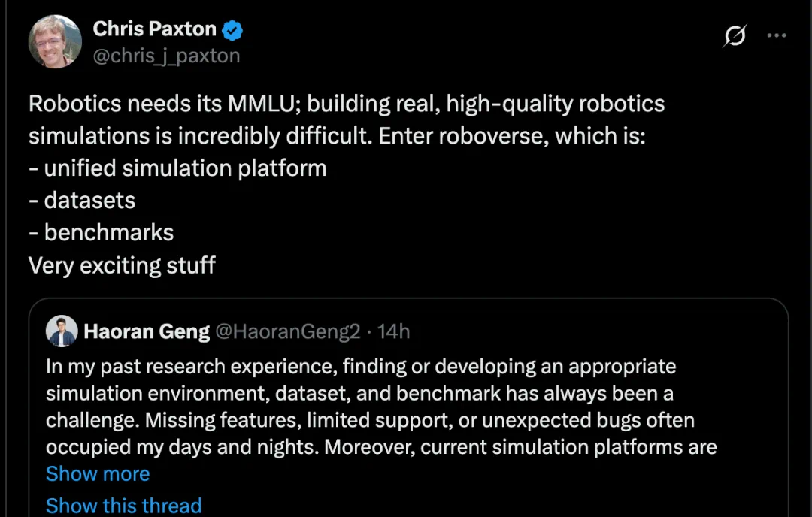Expand the quoted post with Show more
This screenshot has height=517, width=812.
point(98,473)
